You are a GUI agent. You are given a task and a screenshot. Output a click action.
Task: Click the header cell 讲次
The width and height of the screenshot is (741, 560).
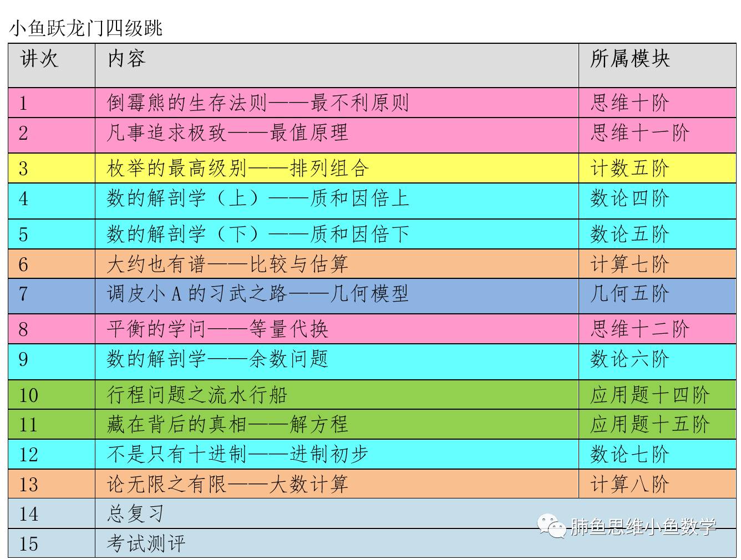pyautogui.click(x=52, y=65)
